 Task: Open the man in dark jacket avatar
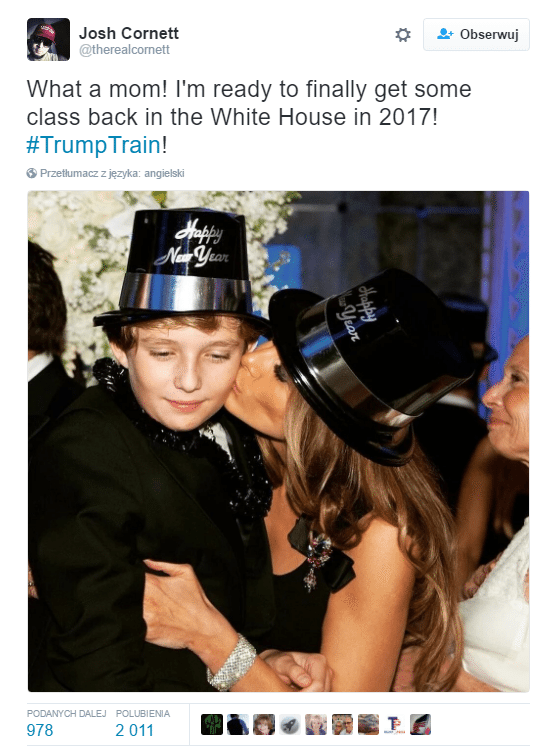tap(238, 724)
